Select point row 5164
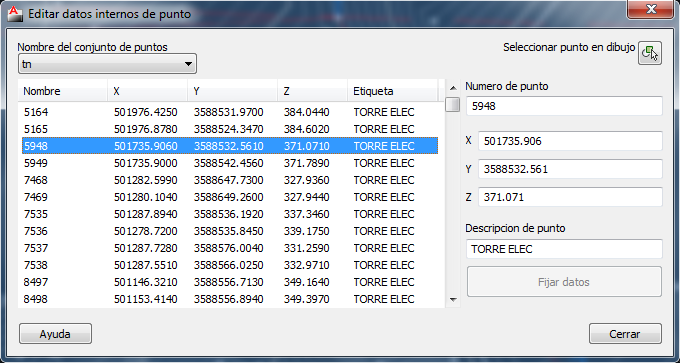680x363 pixels. 230,112
